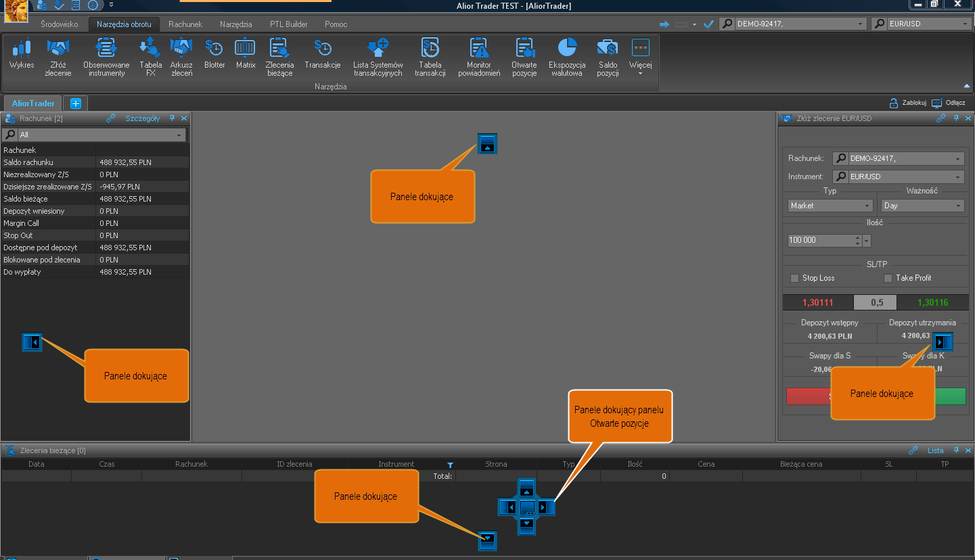Collapse the ribbon with up arrow
This screenshot has height=560, width=975.
[966, 86]
